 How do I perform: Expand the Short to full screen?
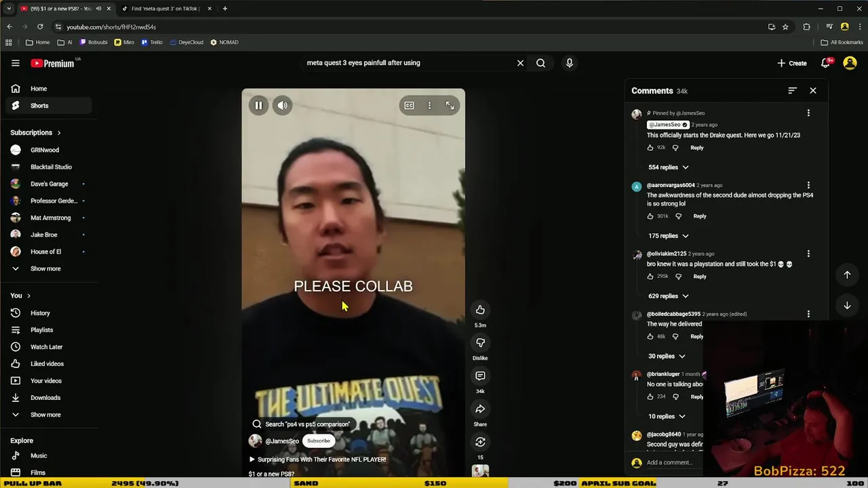pos(450,105)
